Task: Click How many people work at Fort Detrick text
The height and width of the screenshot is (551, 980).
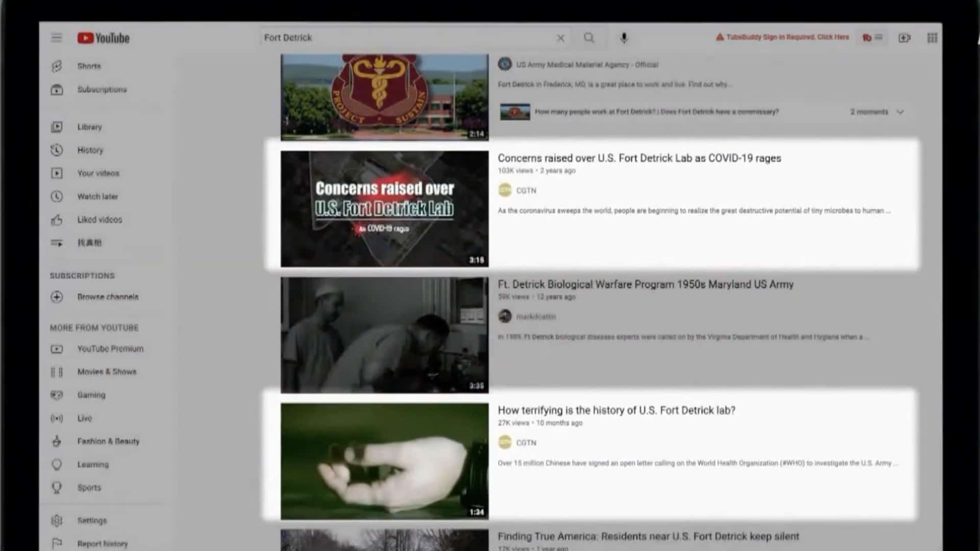Action: coord(656,112)
